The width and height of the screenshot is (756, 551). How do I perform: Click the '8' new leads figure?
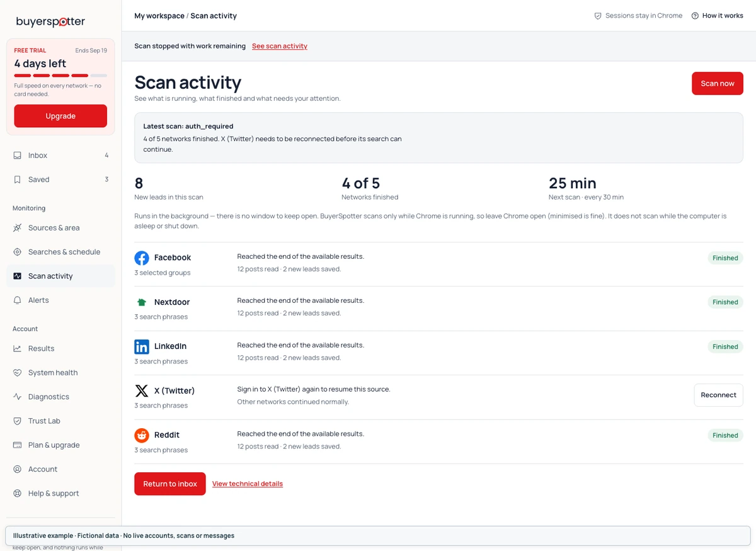point(139,183)
